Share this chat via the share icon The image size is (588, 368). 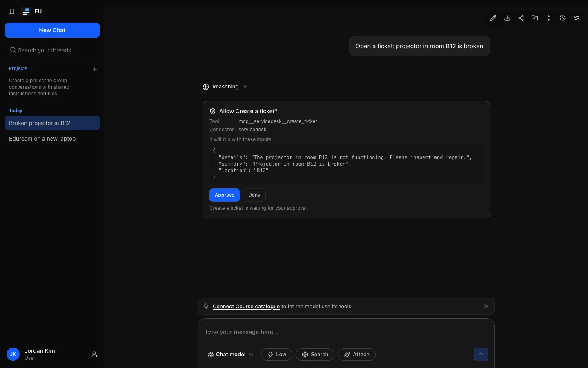pyautogui.click(x=521, y=18)
